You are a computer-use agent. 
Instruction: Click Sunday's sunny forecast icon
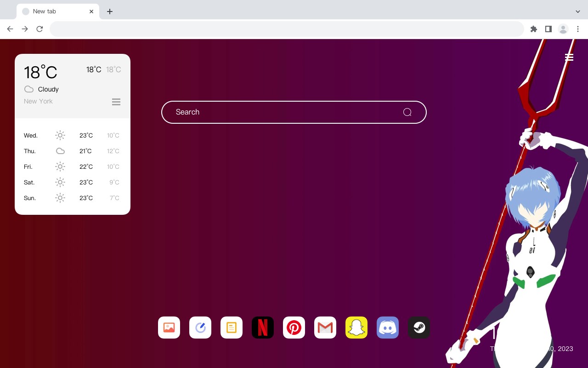click(x=60, y=198)
